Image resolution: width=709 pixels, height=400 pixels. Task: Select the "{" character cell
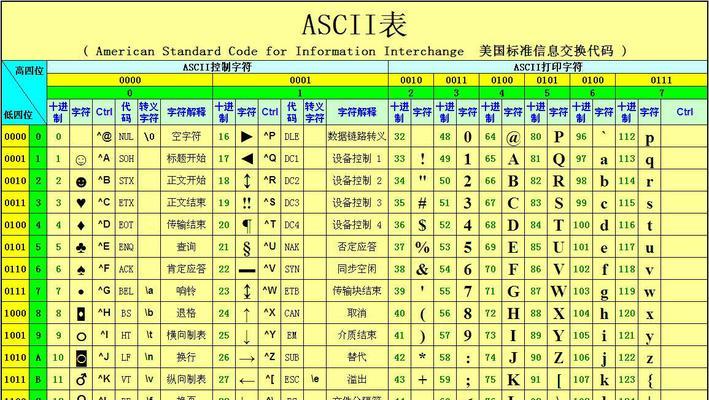650,380
